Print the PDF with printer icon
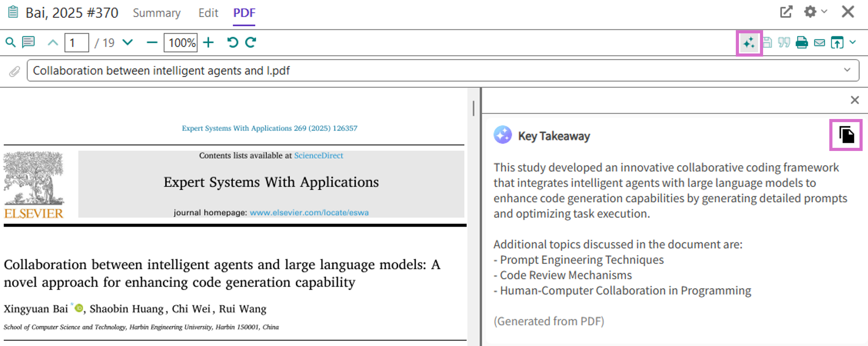This screenshot has width=868, height=346. pos(802,43)
